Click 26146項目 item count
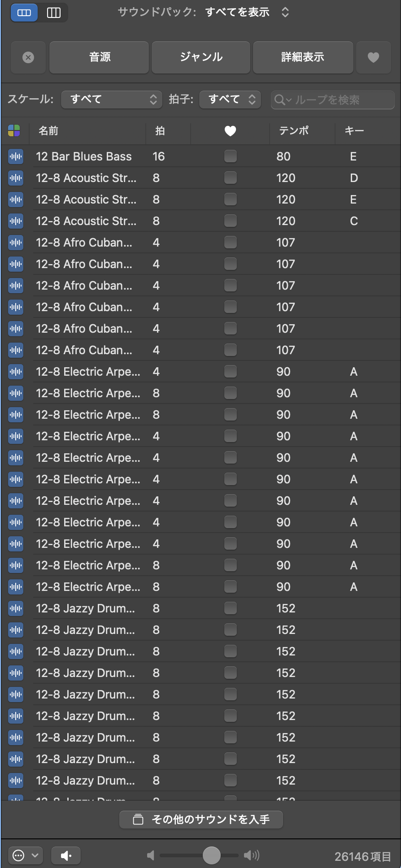This screenshot has width=401, height=868. coord(362,857)
